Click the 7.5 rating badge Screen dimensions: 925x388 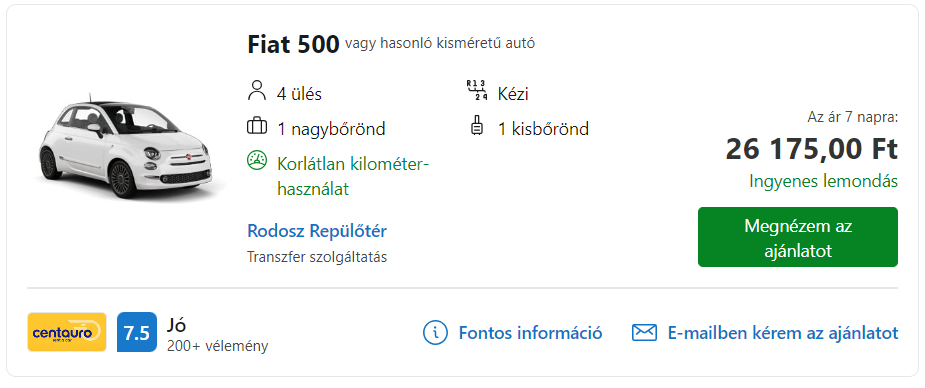[137, 332]
